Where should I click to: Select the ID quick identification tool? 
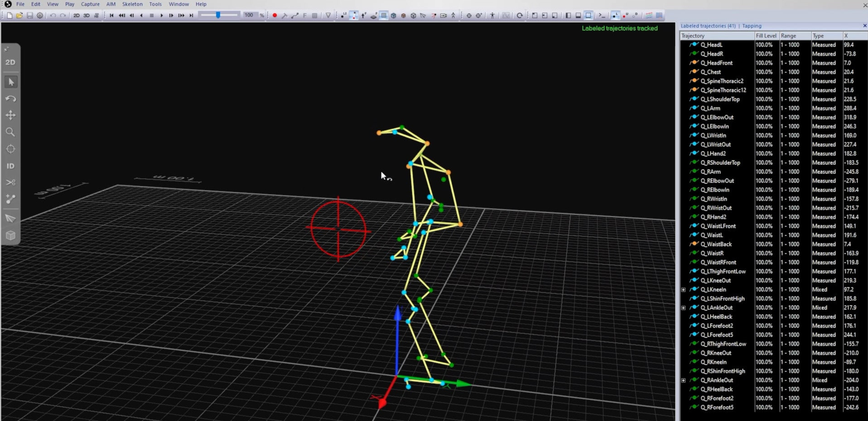point(10,166)
